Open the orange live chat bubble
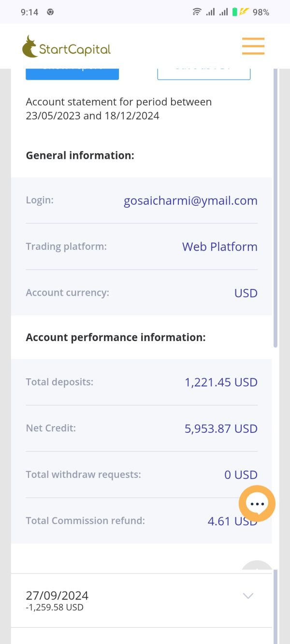The height and width of the screenshot is (644, 290). coord(257,503)
